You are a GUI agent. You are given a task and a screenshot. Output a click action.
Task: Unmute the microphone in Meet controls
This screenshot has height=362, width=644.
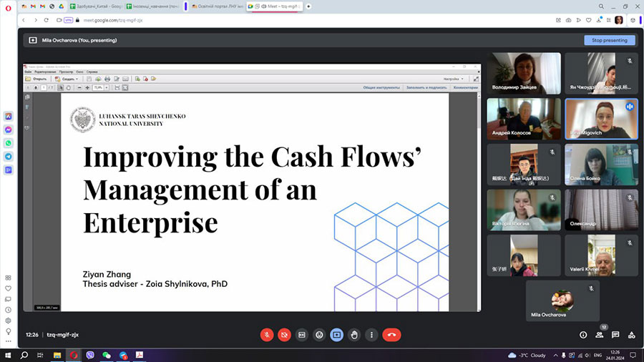pyautogui.click(x=267, y=334)
